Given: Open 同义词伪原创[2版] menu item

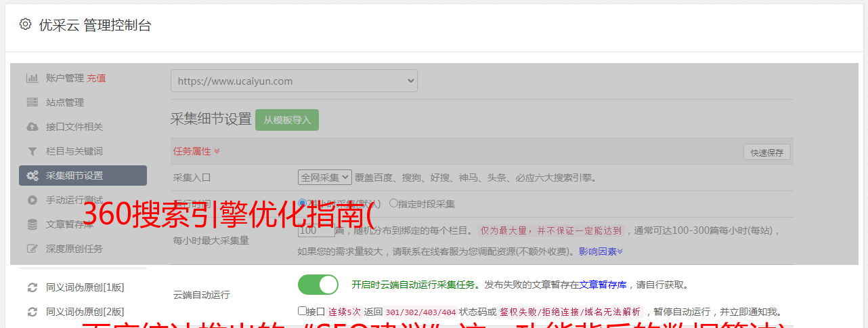Looking at the screenshot, I should [x=85, y=312].
